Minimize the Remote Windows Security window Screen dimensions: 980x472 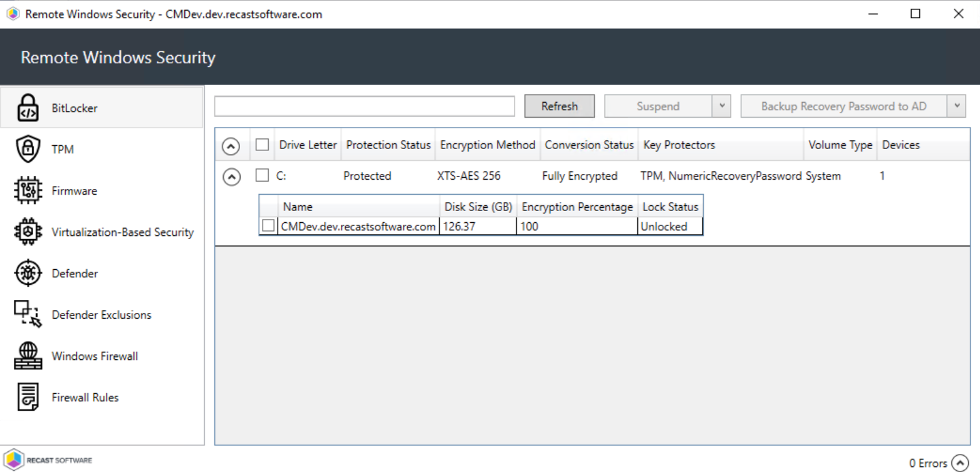click(873, 14)
